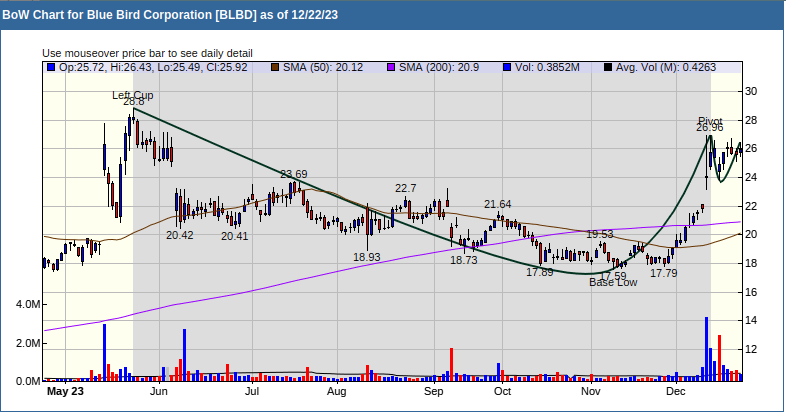Image resolution: width=786 pixels, height=414 pixels.
Task: Click the Aug axis label
Action: pos(336,391)
